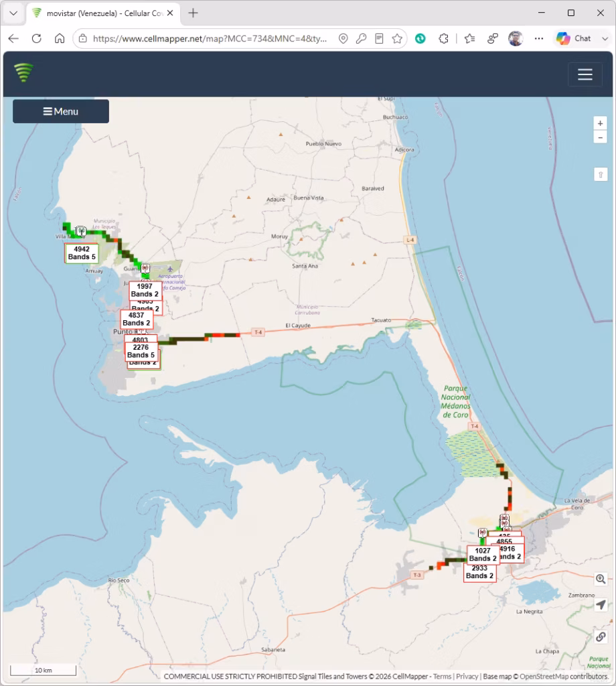The height and width of the screenshot is (686, 616).
Task: Select tower label 2933 Bands 2
Action: pos(479,572)
